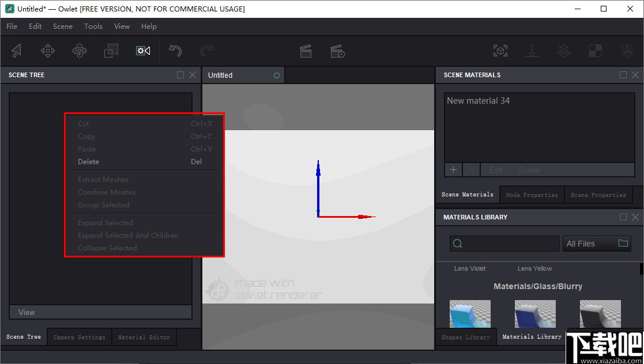
Task: Open the All Files filter dropdown
Action: pos(597,243)
